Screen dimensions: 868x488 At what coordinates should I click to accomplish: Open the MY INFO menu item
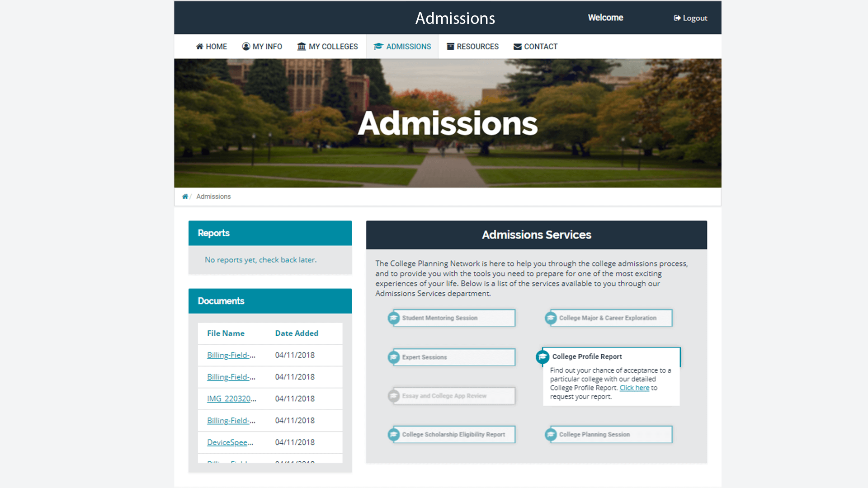pyautogui.click(x=262, y=47)
